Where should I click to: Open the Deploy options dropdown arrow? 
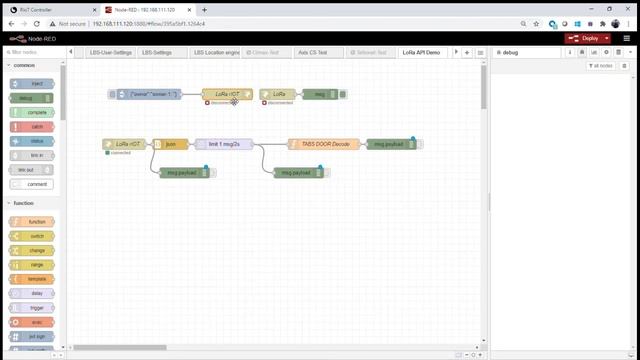pyautogui.click(x=607, y=38)
